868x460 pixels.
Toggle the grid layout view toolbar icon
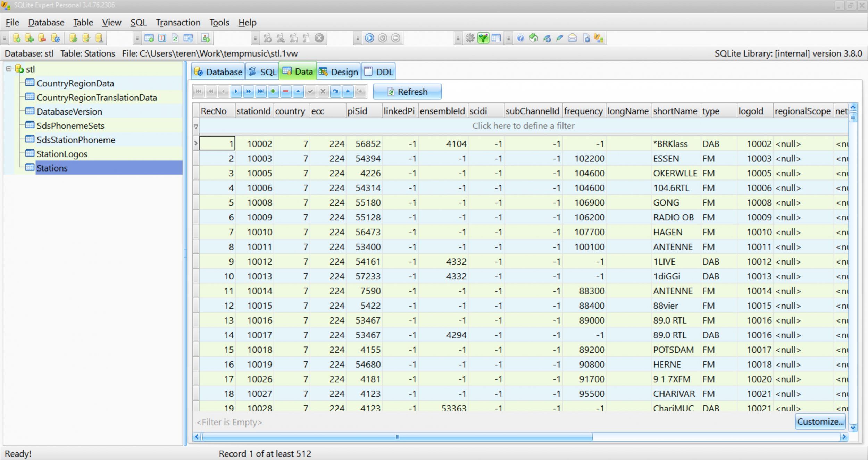pos(496,38)
